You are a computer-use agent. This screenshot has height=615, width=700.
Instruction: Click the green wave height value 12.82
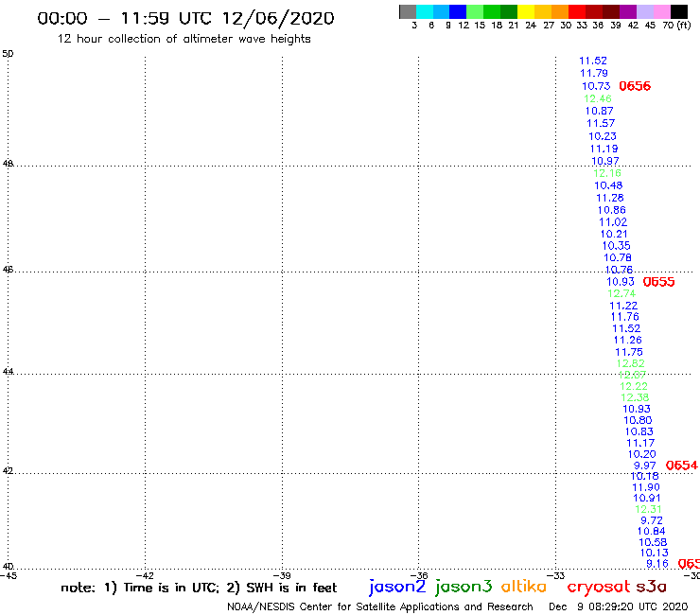pyautogui.click(x=630, y=363)
